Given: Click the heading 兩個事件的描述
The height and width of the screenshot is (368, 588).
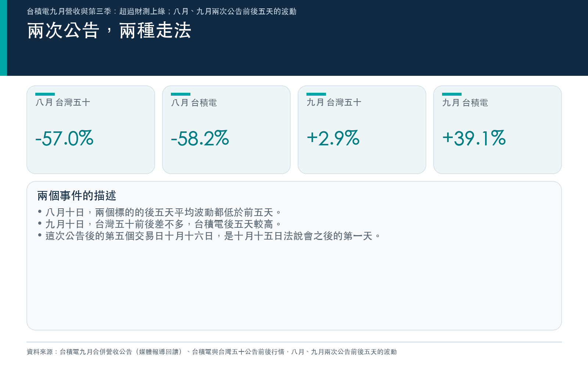Looking at the screenshot, I should click(x=77, y=196).
